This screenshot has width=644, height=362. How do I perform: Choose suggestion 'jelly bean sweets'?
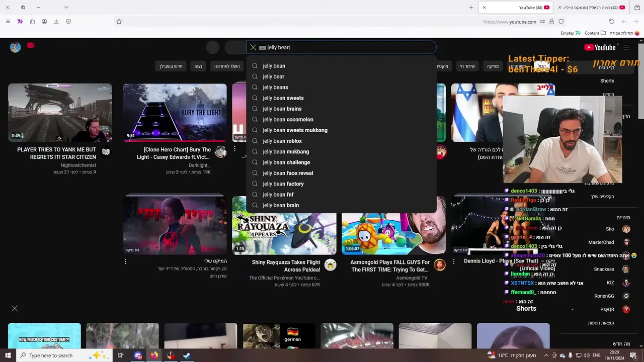coord(341,98)
